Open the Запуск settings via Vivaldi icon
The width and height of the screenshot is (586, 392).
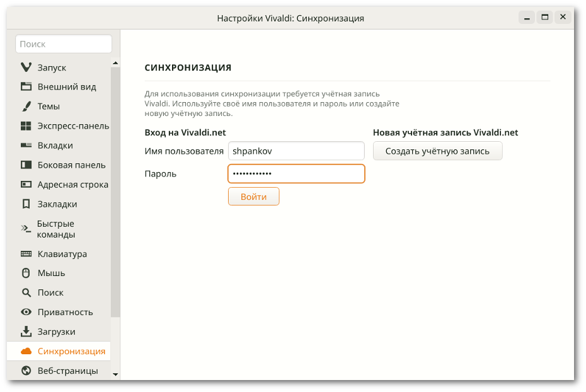coord(26,67)
